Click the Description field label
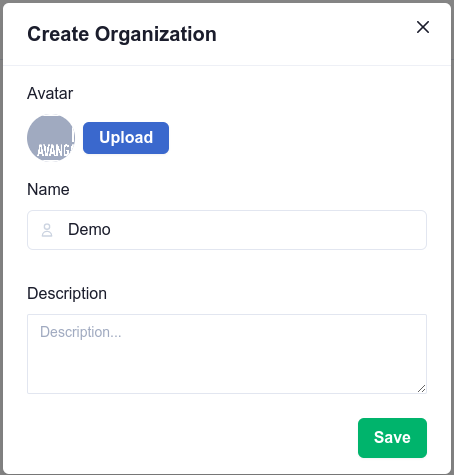Image resolution: width=454 pixels, height=475 pixels. click(x=67, y=294)
